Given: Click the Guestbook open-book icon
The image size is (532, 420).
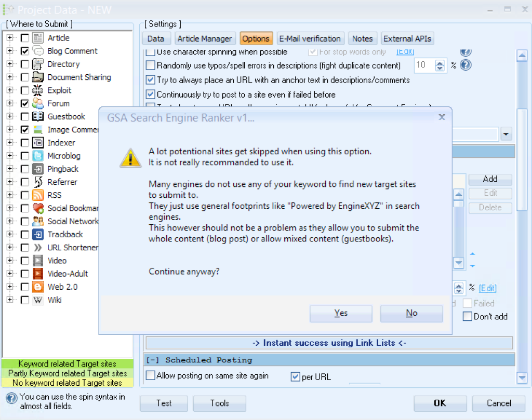Looking at the screenshot, I should pos(37,117).
